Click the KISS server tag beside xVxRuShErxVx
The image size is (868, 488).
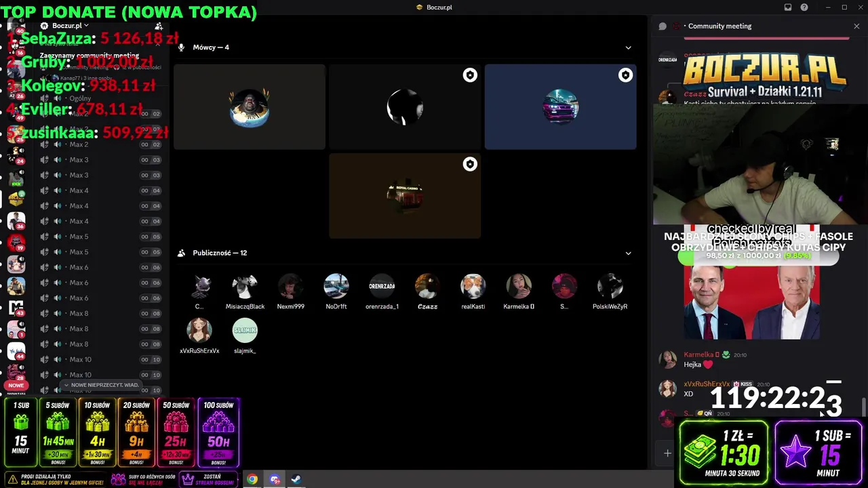coord(743,384)
